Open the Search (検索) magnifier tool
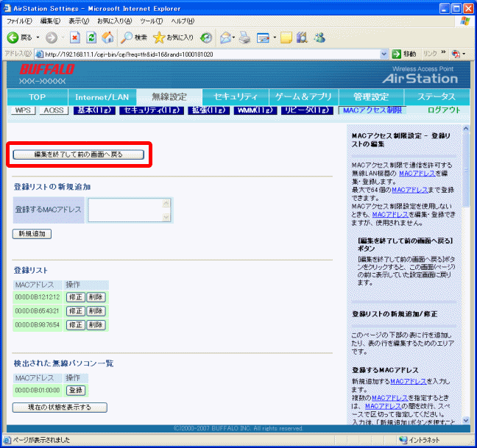The image size is (477, 448). (x=133, y=38)
